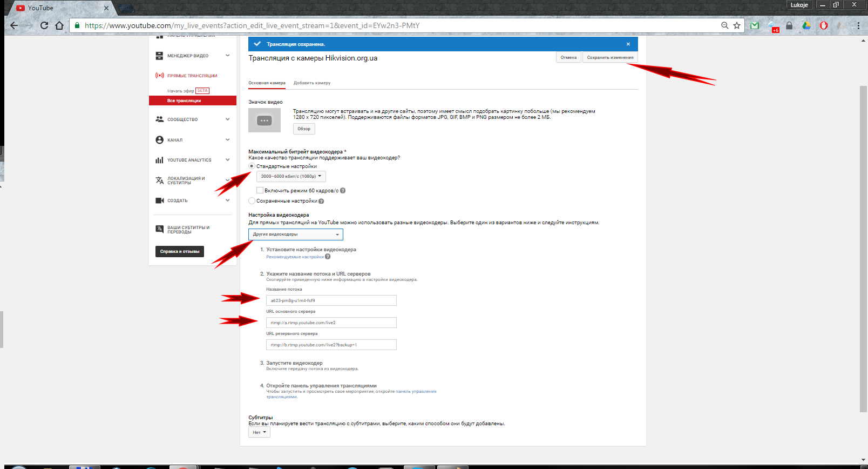Bookmark page with the star icon
The height and width of the screenshot is (469, 868).
(737, 25)
